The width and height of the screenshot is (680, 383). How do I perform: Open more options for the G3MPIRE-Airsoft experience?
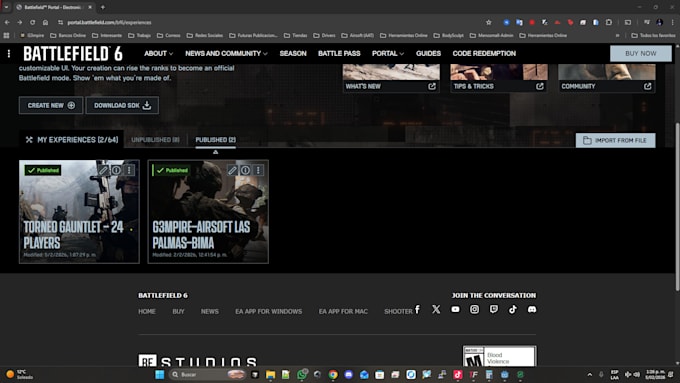coord(258,170)
